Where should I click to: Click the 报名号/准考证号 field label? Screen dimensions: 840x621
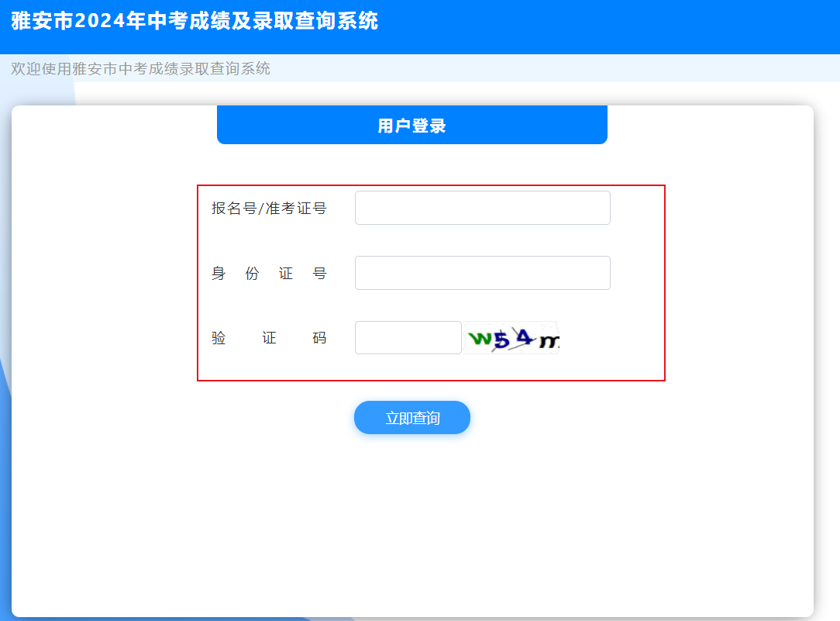click(x=269, y=209)
